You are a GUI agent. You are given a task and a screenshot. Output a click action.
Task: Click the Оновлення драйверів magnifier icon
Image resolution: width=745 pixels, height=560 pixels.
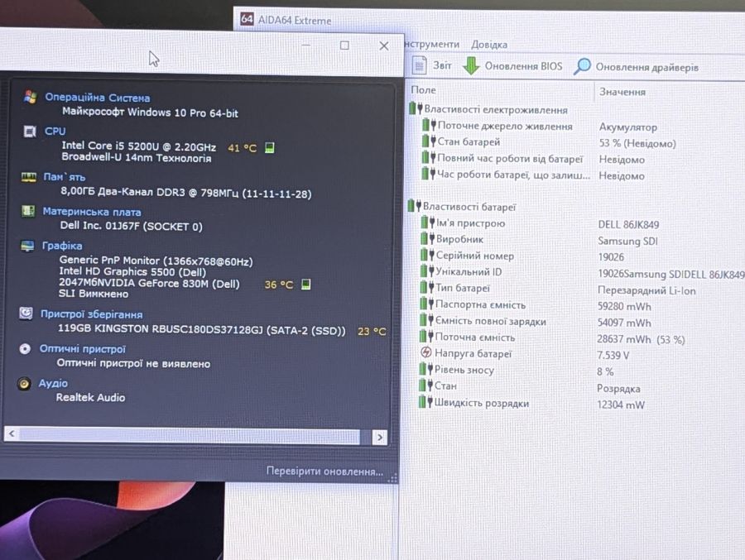point(582,66)
